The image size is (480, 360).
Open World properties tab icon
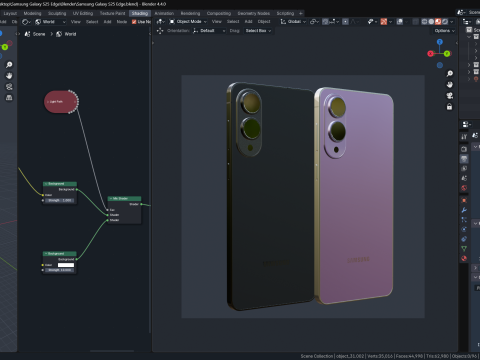tap(464, 188)
